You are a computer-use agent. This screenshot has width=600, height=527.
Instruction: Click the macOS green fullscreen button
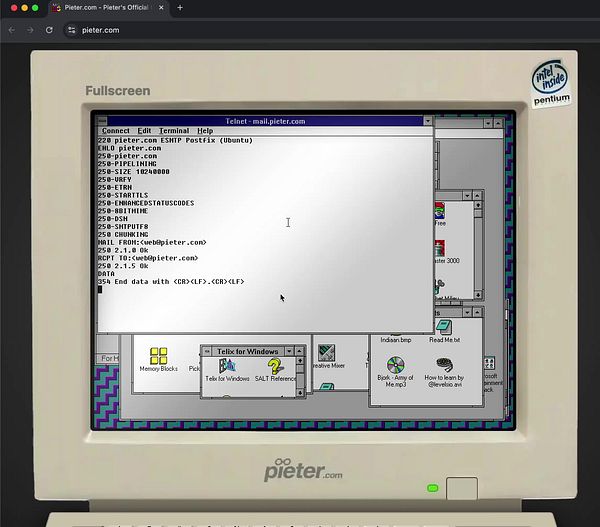coord(35,8)
